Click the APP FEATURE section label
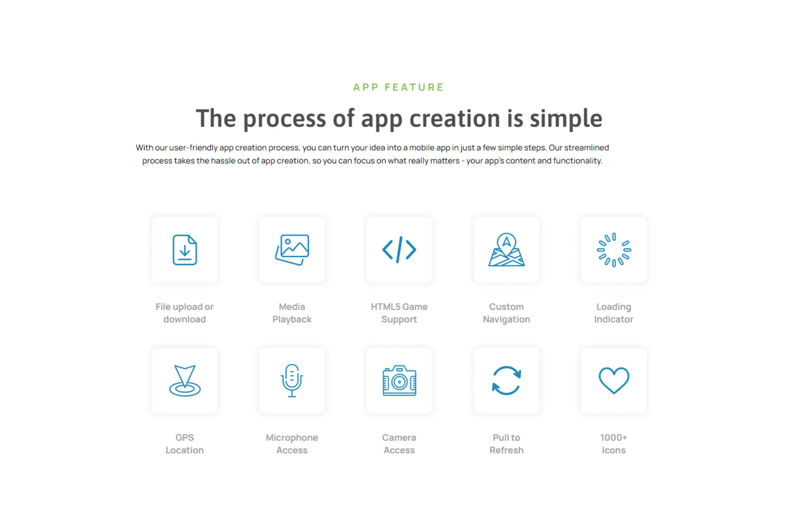 399,88
